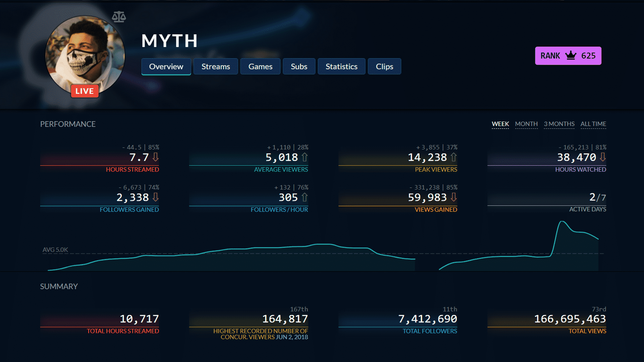Click the 14,238 peak viewers value

(427, 157)
